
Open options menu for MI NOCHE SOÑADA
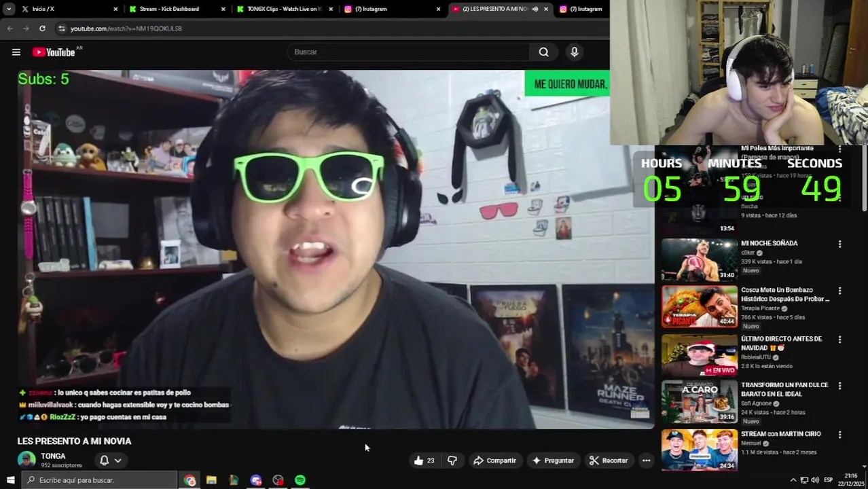(839, 244)
